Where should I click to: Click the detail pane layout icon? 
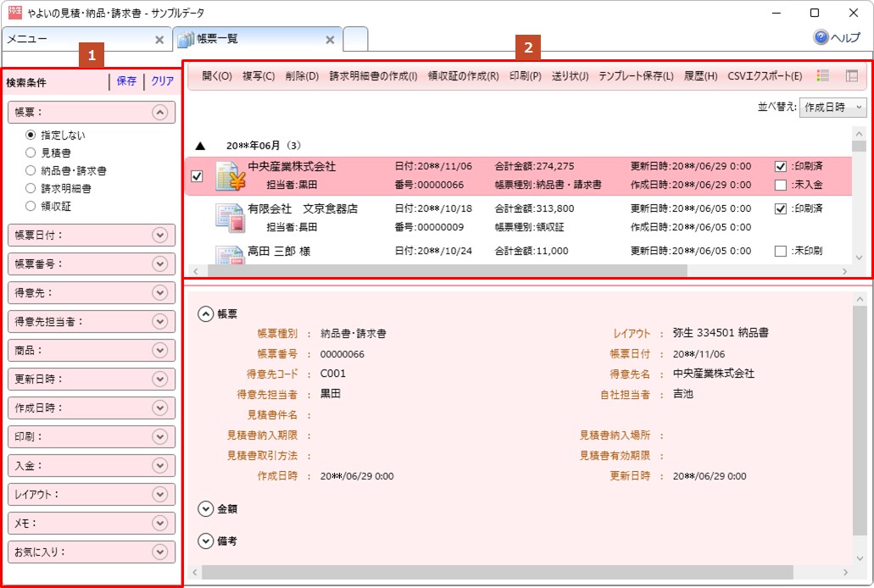(851, 76)
